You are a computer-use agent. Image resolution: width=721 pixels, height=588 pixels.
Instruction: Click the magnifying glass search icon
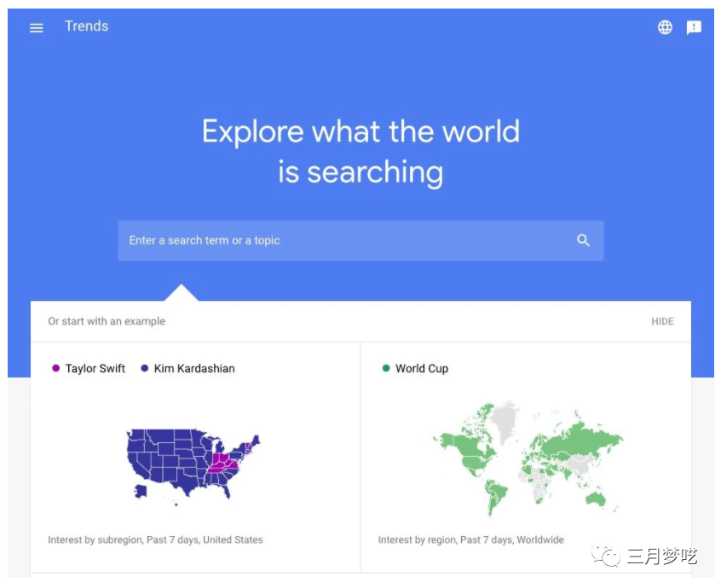583,240
